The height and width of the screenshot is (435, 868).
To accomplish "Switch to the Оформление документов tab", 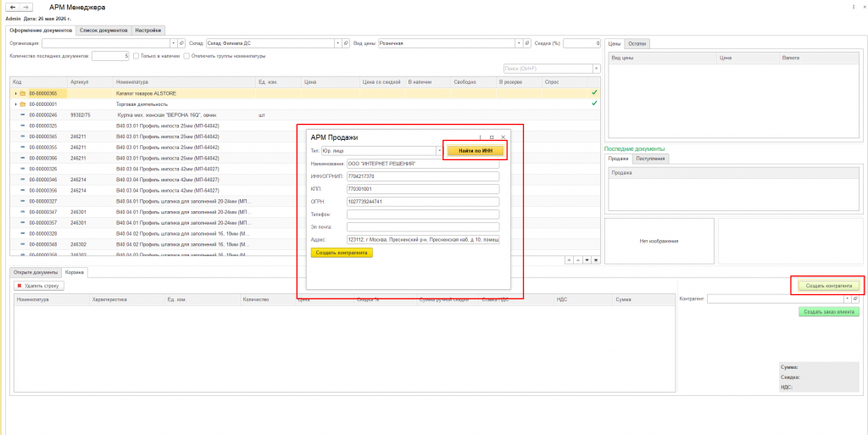I will tap(41, 31).
